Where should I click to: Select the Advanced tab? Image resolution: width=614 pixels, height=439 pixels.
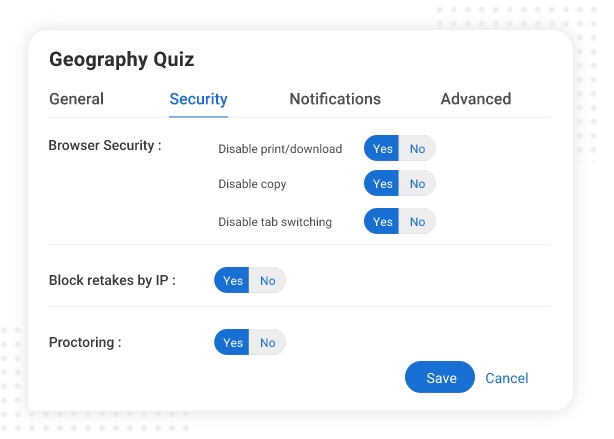click(475, 99)
